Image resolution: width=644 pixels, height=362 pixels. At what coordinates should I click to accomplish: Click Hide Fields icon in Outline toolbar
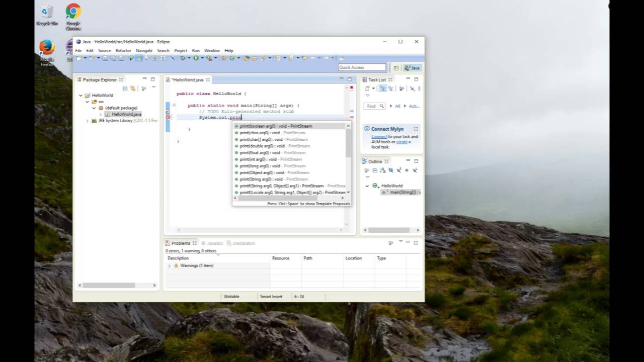(390, 170)
